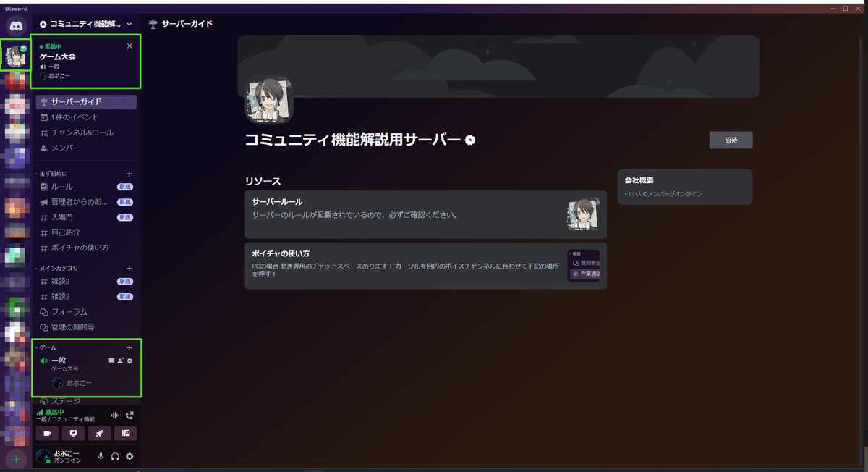Select the highlighted community server icon
The width and height of the screenshot is (868, 472).
(x=16, y=56)
